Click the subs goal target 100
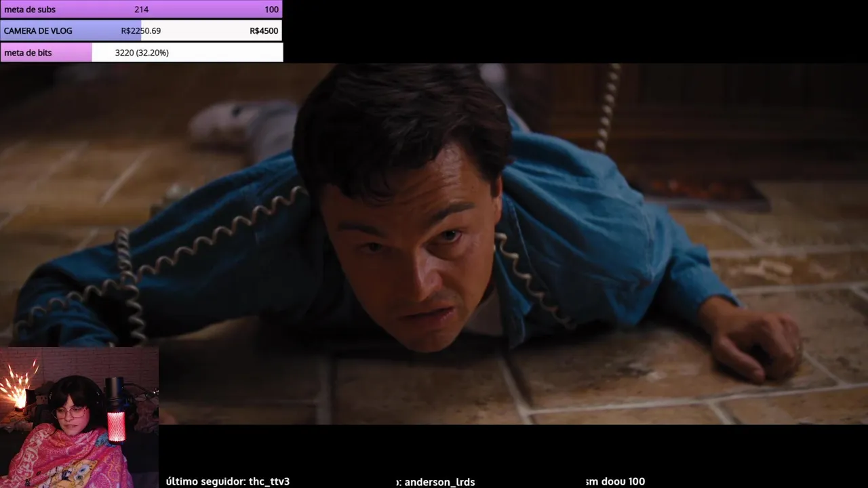Screen dimensions: 868x488 (x=271, y=9)
